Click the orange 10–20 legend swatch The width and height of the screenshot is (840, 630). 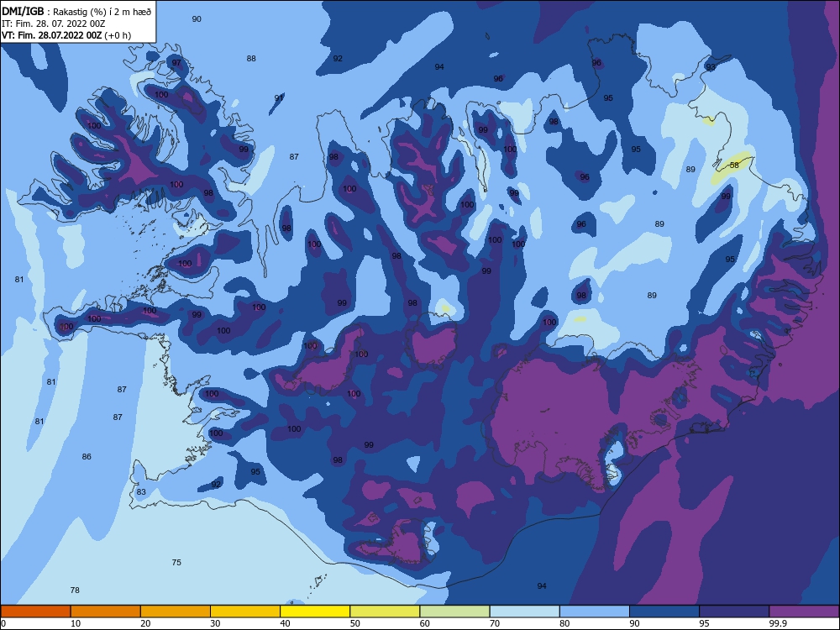(106, 612)
